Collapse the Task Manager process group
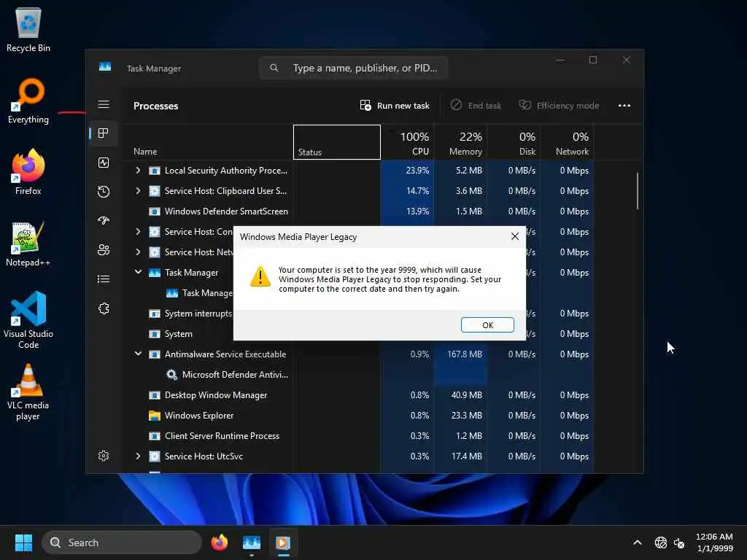The width and height of the screenshot is (747, 560). (x=138, y=273)
